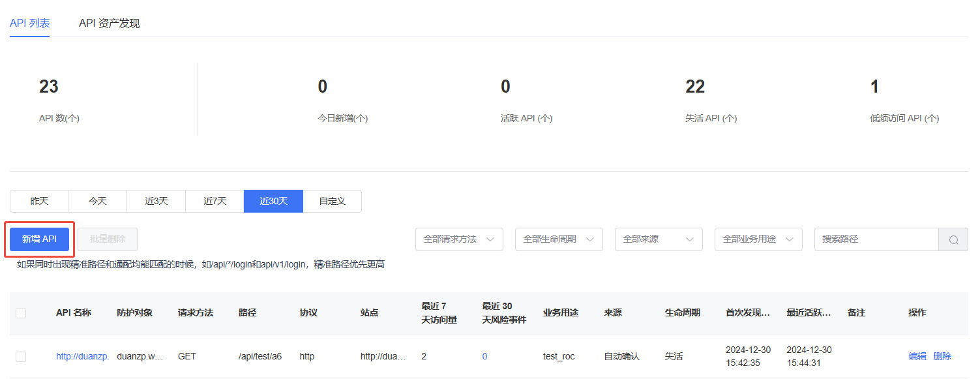The width and height of the screenshot is (980, 379).
Task: Click the disabled 批量删除 button
Action: pos(108,239)
